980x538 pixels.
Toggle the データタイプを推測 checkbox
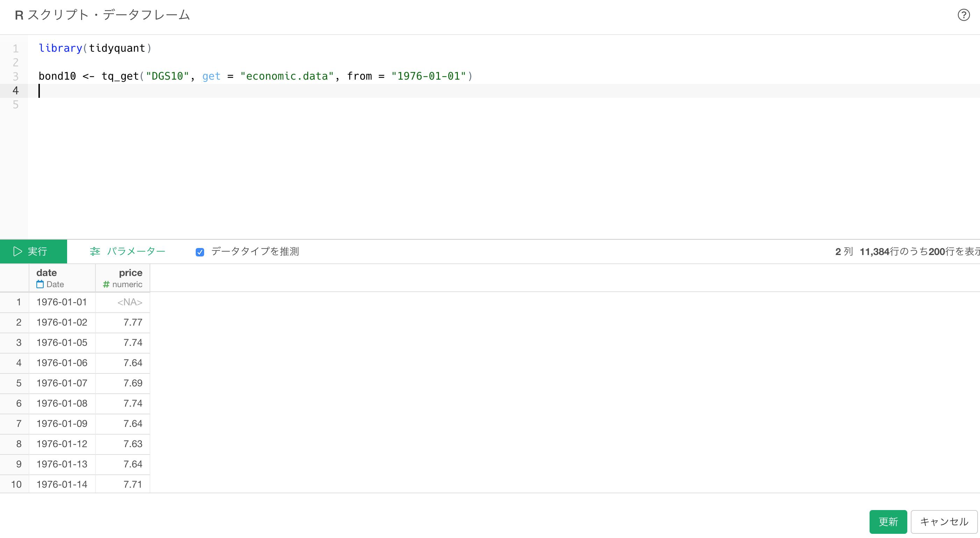tap(200, 252)
